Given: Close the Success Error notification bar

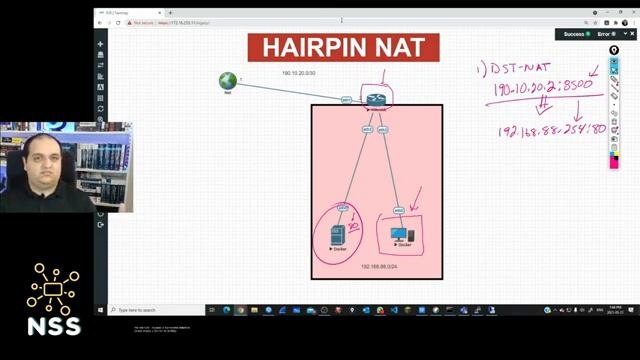Looking at the screenshot, I should [632, 34].
